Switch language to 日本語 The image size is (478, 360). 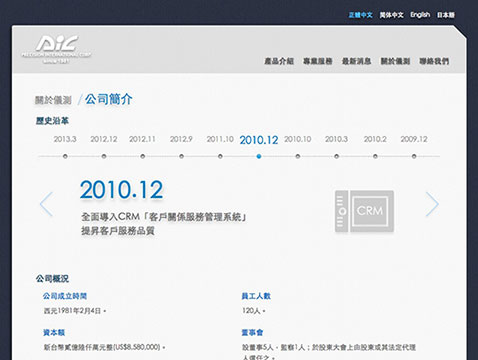point(446,15)
